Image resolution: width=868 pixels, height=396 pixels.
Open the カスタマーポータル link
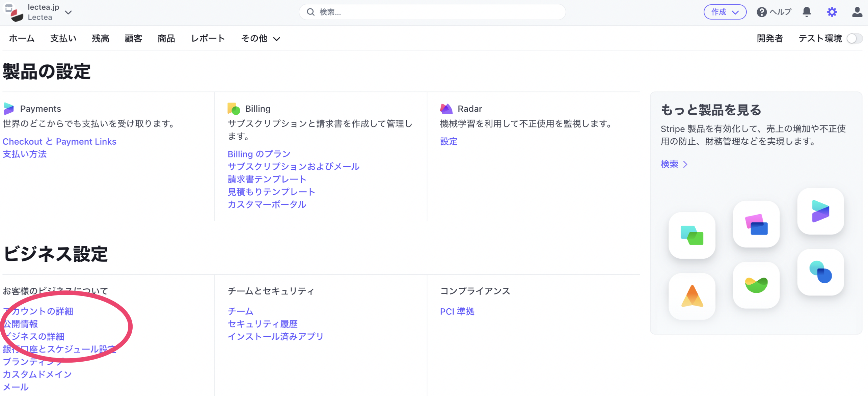267,204
